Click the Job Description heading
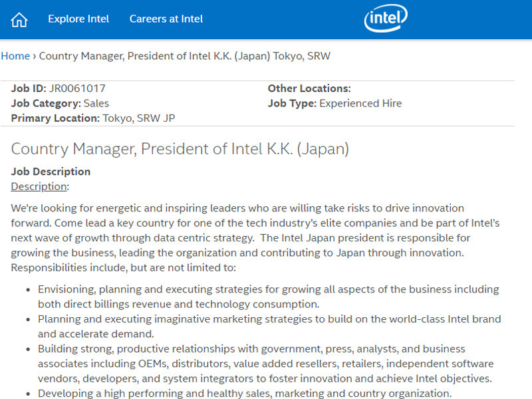This screenshot has height=399, width=532. (51, 171)
